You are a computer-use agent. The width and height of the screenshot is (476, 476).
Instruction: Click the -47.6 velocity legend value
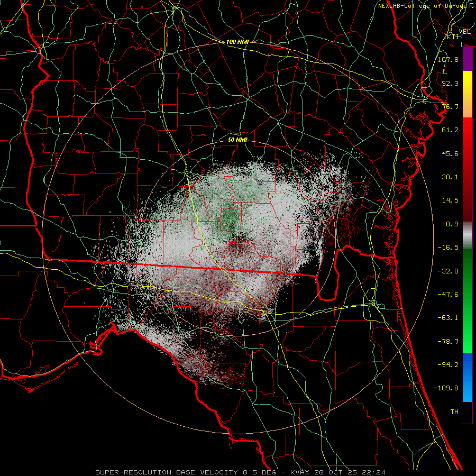point(448,295)
